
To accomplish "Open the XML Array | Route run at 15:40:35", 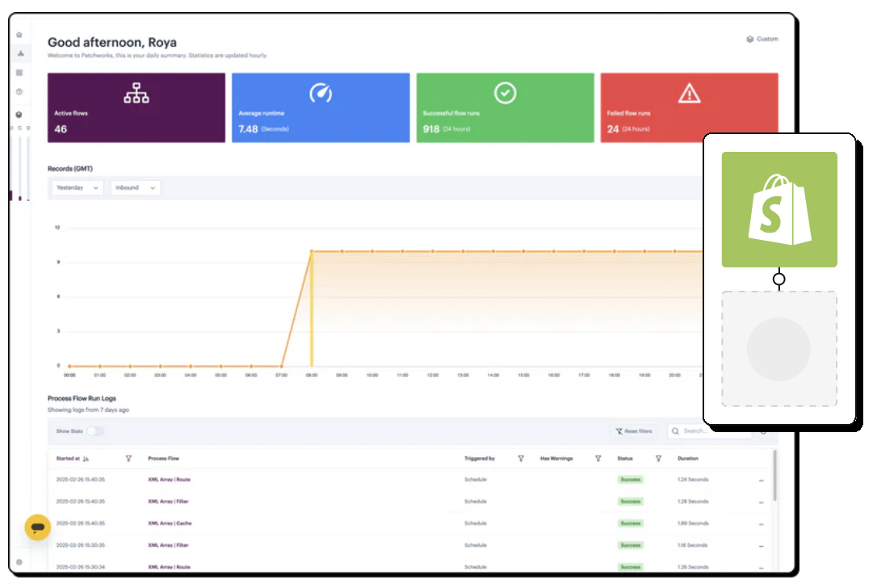I will (169, 480).
